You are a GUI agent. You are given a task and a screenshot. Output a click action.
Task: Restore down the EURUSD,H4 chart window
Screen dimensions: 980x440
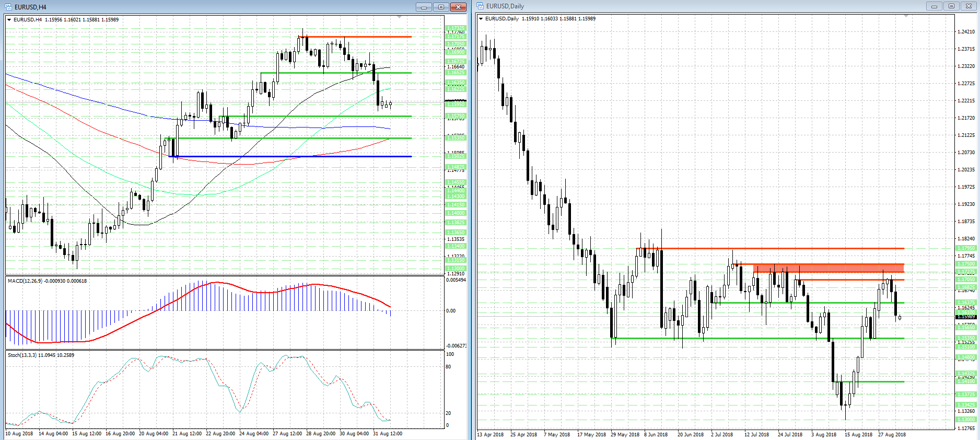point(441,7)
